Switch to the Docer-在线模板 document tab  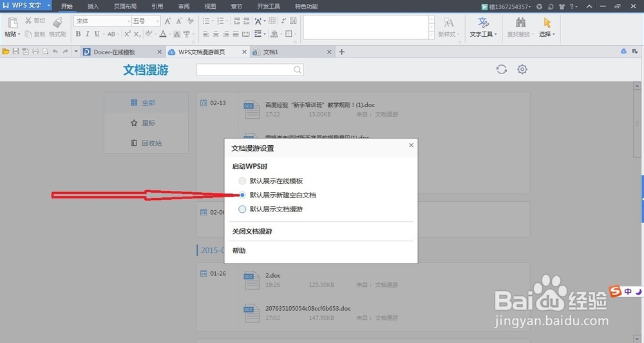[123, 52]
